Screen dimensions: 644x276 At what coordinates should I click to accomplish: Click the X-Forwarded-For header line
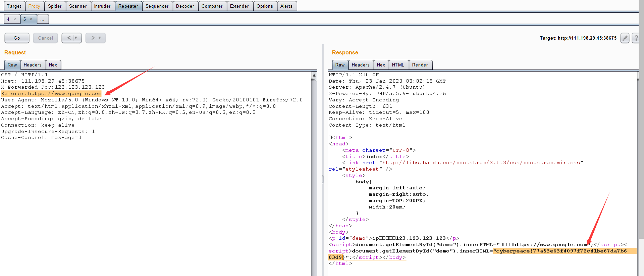point(53,87)
